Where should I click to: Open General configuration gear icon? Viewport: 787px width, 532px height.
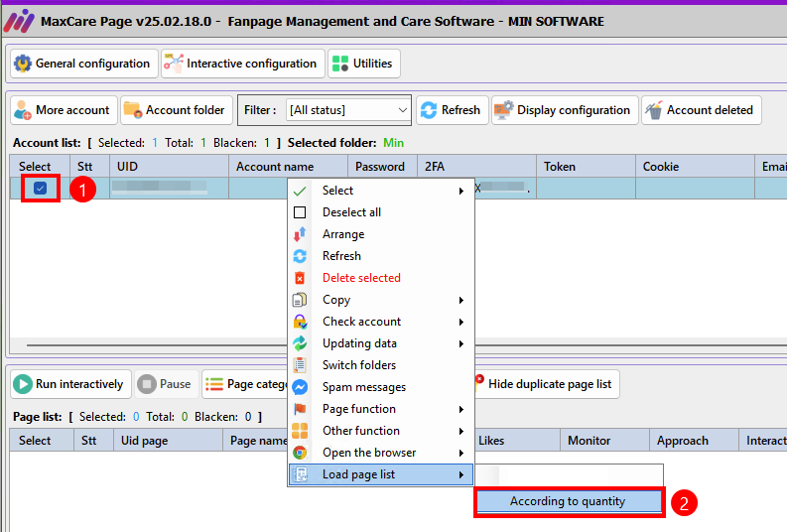[x=23, y=64]
